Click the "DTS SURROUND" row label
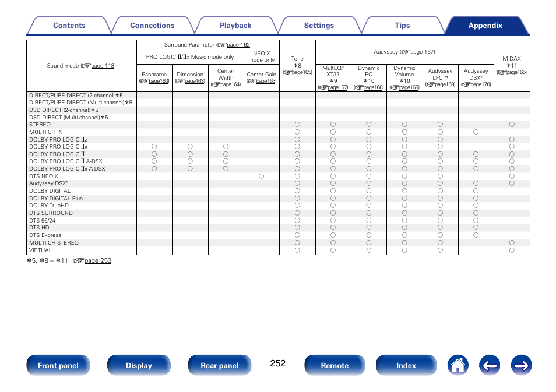Viewport: 556px width, 392px height. [51, 213]
